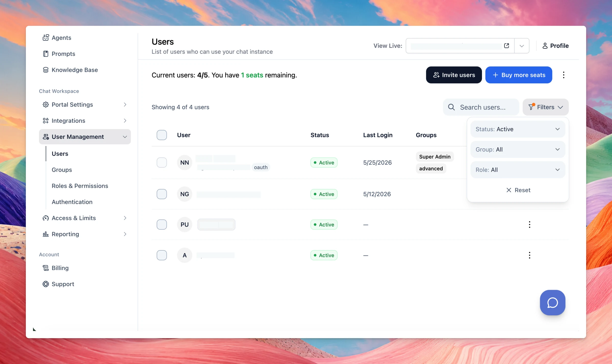
Task: Collapse the Filters dropdown
Action: 545,107
